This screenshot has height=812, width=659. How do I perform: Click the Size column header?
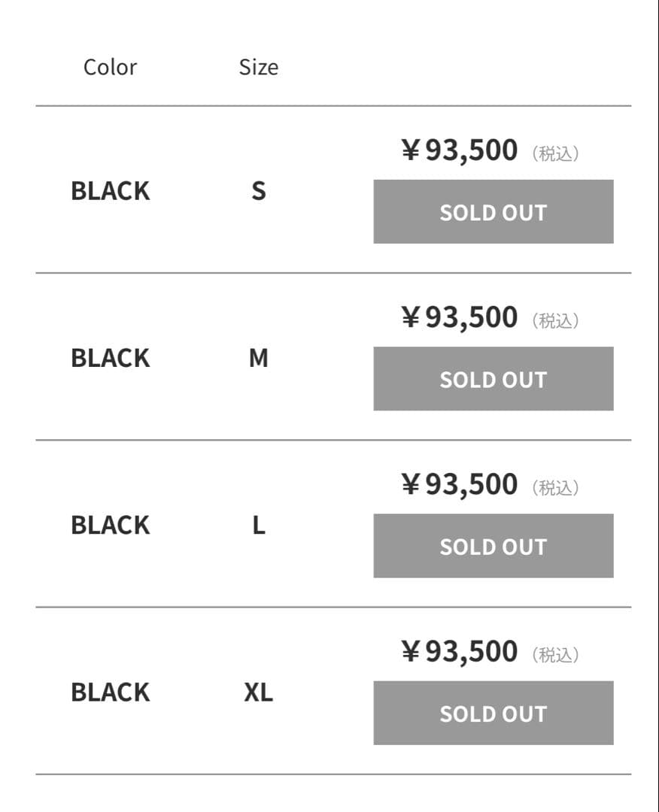point(258,67)
